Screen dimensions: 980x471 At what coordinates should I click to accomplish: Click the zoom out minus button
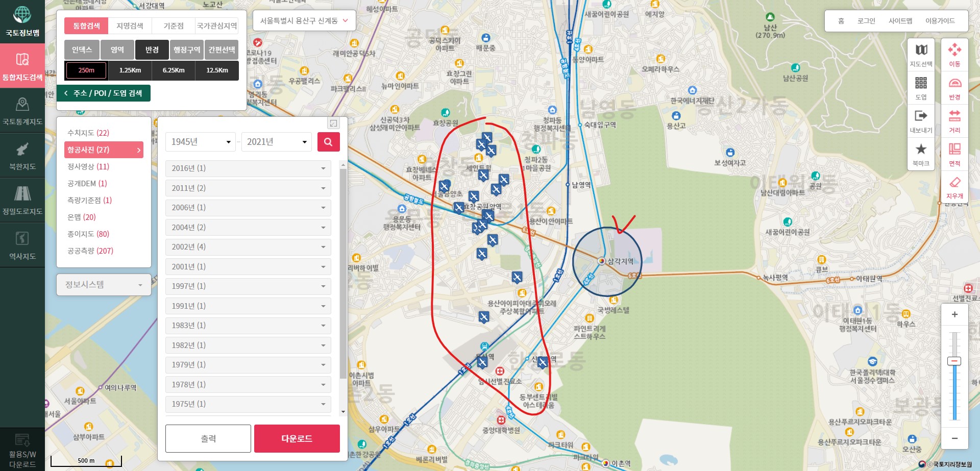pyautogui.click(x=954, y=438)
